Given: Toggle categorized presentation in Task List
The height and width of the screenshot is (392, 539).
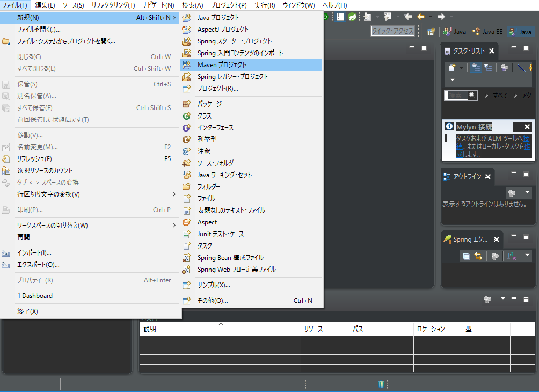Looking at the screenshot, I should [476, 68].
